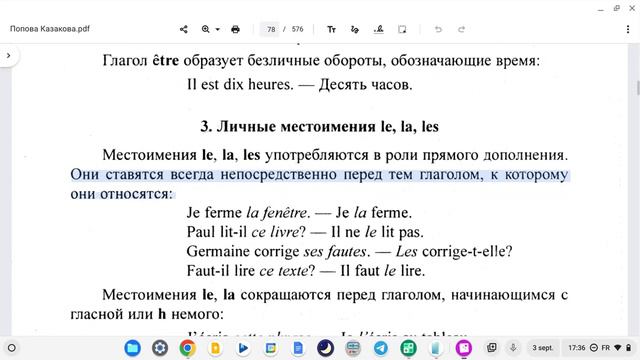Expand the zoom level dropdown arrow

pyautogui.click(x=218, y=29)
